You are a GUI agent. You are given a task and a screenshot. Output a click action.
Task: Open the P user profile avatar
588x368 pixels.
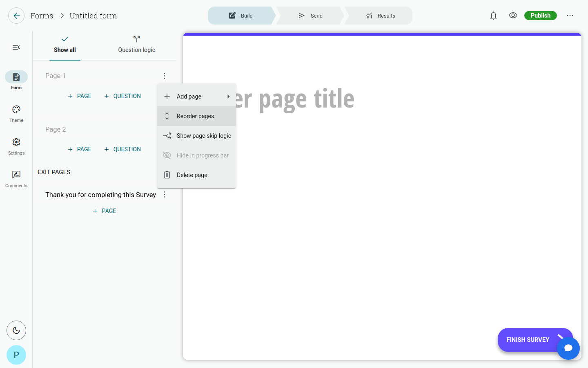[x=16, y=355]
